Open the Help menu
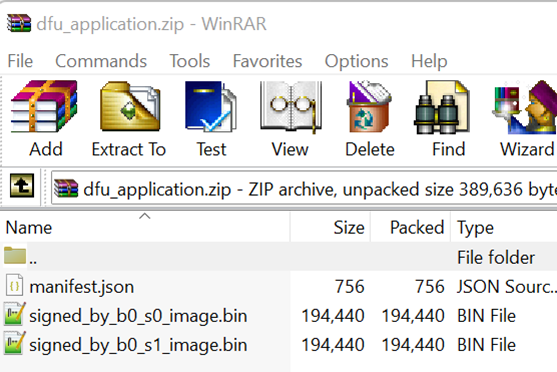The width and height of the screenshot is (557, 372). [x=429, y=61]
